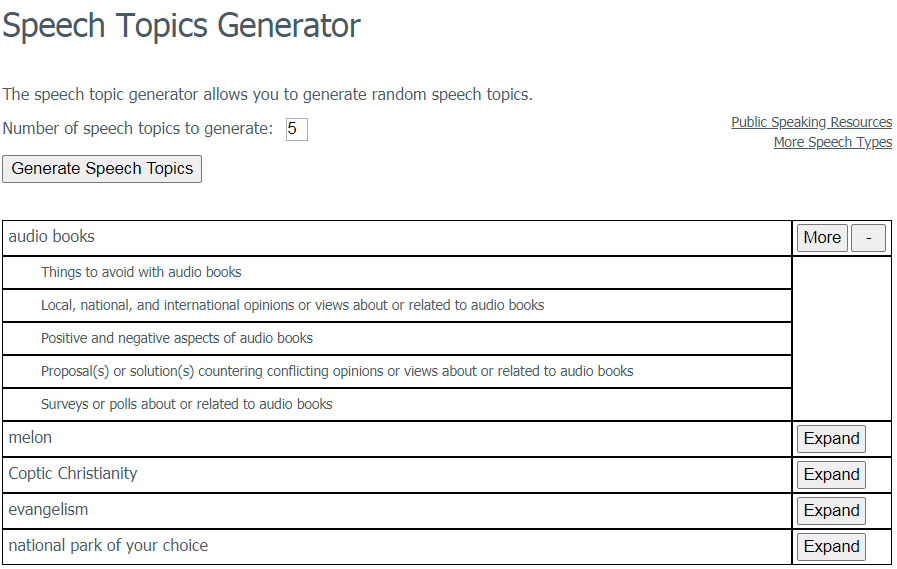Load more subtopics for audio books
Screen dimensions: 897x569
click(x=822, y=238)
